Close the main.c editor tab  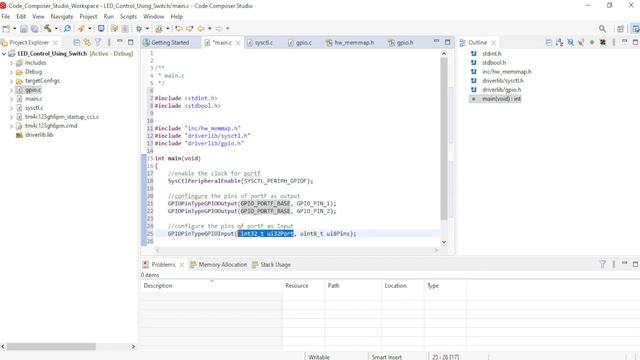point(238,43)
